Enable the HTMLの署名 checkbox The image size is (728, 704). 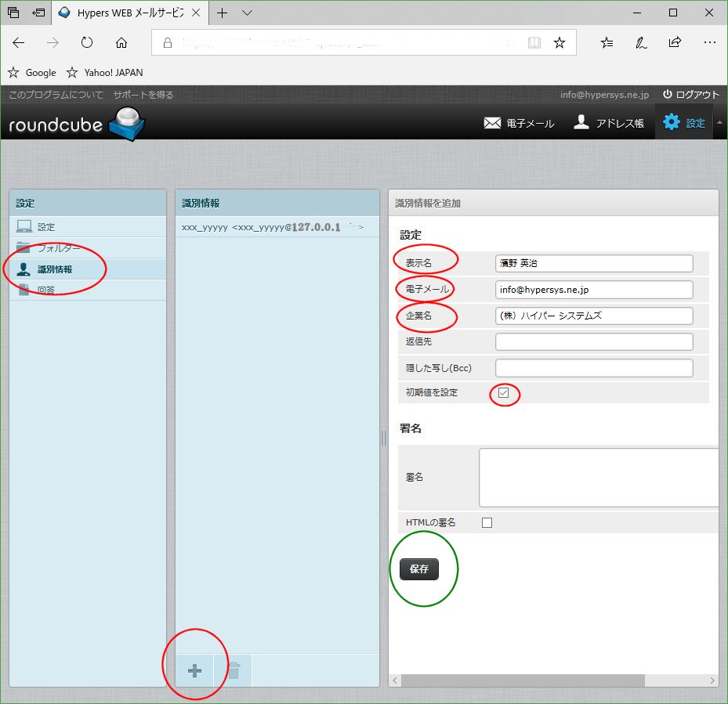click(487, 522)
